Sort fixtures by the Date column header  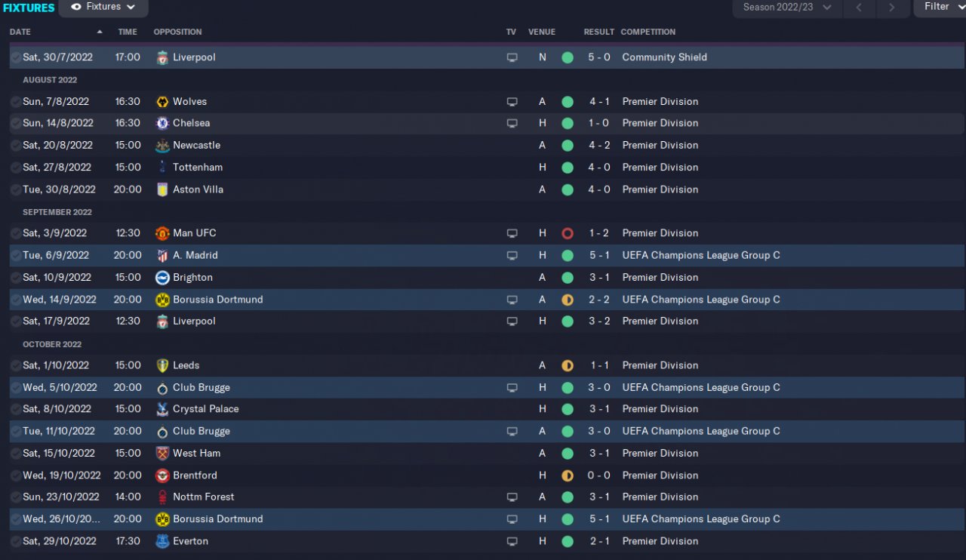(x=20, y=32)
